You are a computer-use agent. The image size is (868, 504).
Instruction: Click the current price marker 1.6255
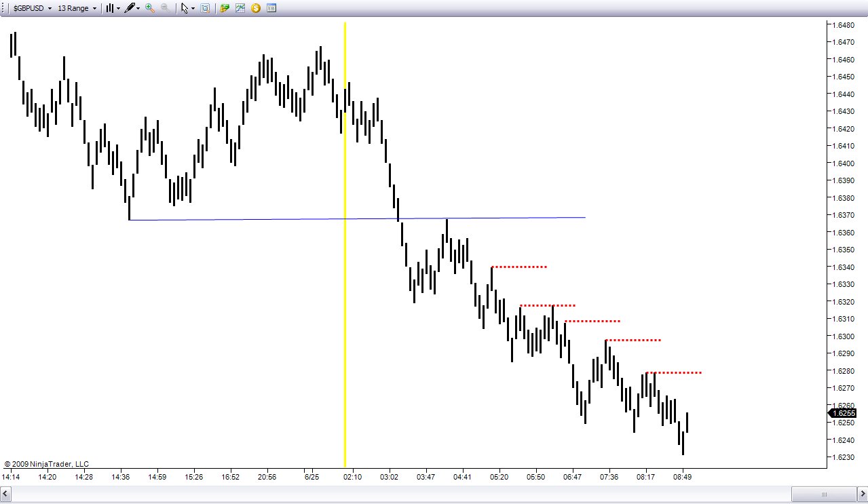842,413
